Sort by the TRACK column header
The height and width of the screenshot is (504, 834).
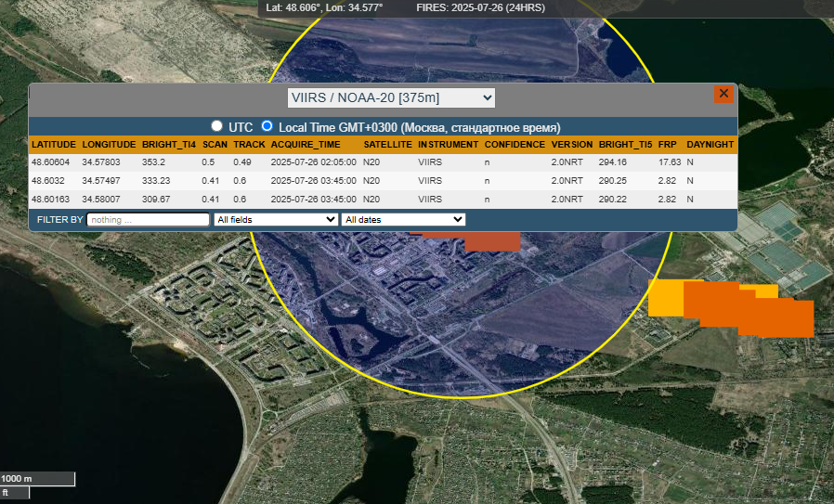tap(249, 145)
